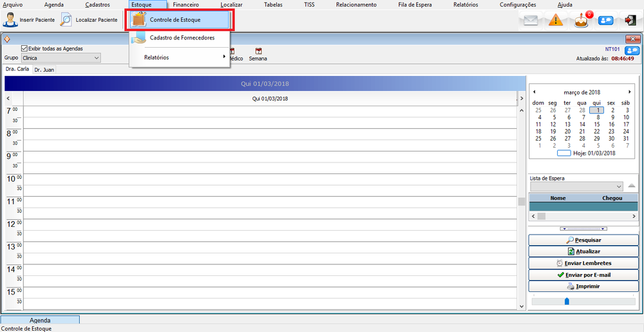Open the chat icon beside NT101
This screenshot has width=644, height=332.
click(x=632, y=50)
